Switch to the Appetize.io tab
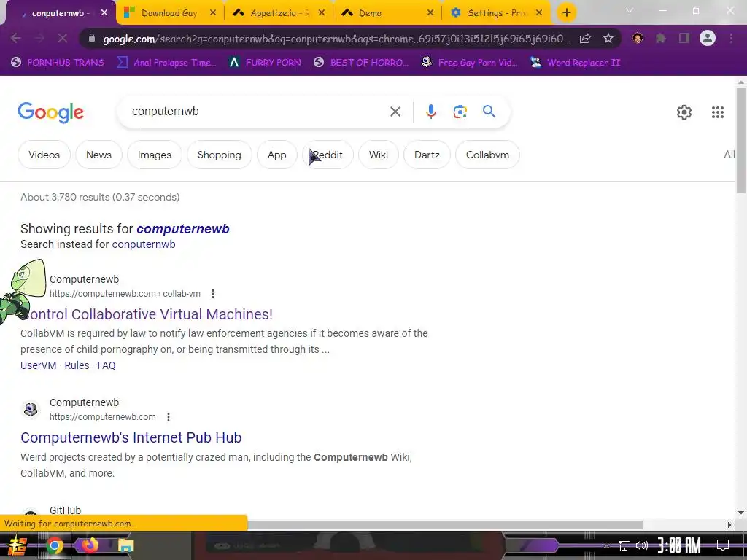The width and height of the screenshot is (747, 560). [x=279, y=13]
